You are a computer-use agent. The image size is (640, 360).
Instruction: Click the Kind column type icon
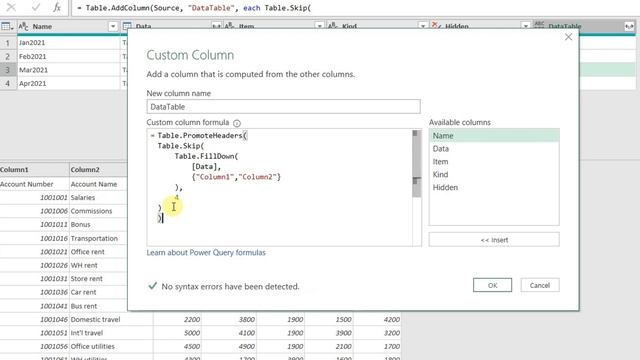click(x=333, y=26)
